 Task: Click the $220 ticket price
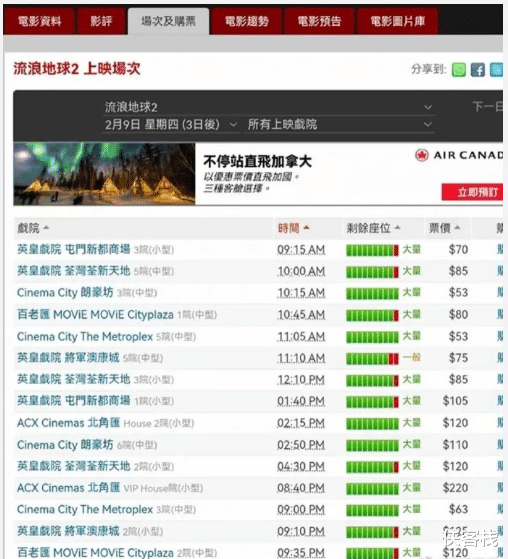click(455, 488)
